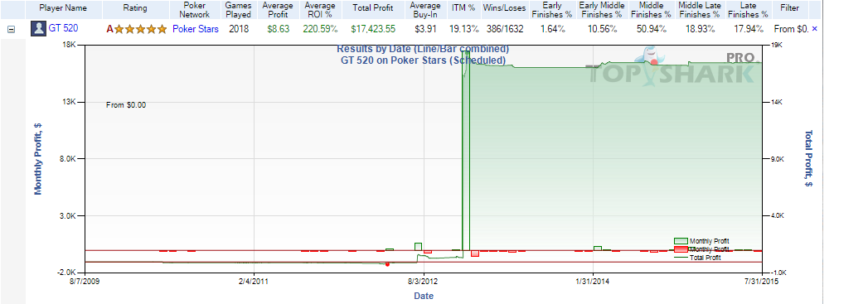The width and height of the screenshot is (868, 304).
Task: Select the 220.59% average ROI value
Action: point(320,29)
